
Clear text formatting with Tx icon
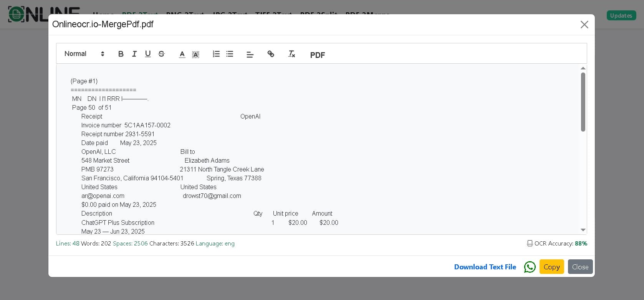click(x=291, y=54)
